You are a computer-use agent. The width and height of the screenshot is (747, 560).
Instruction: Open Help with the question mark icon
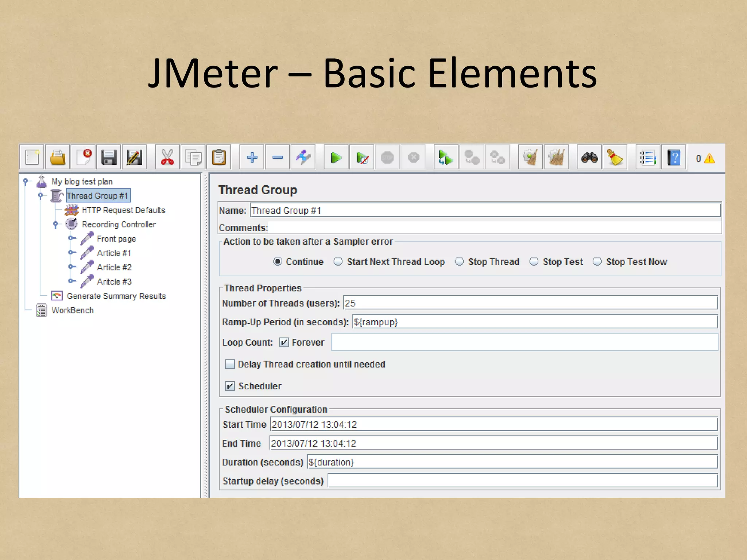674,157
